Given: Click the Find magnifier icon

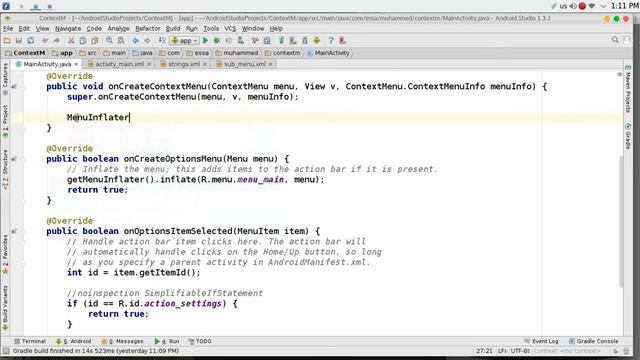Looking at the screenshot, I should (109, 40).
